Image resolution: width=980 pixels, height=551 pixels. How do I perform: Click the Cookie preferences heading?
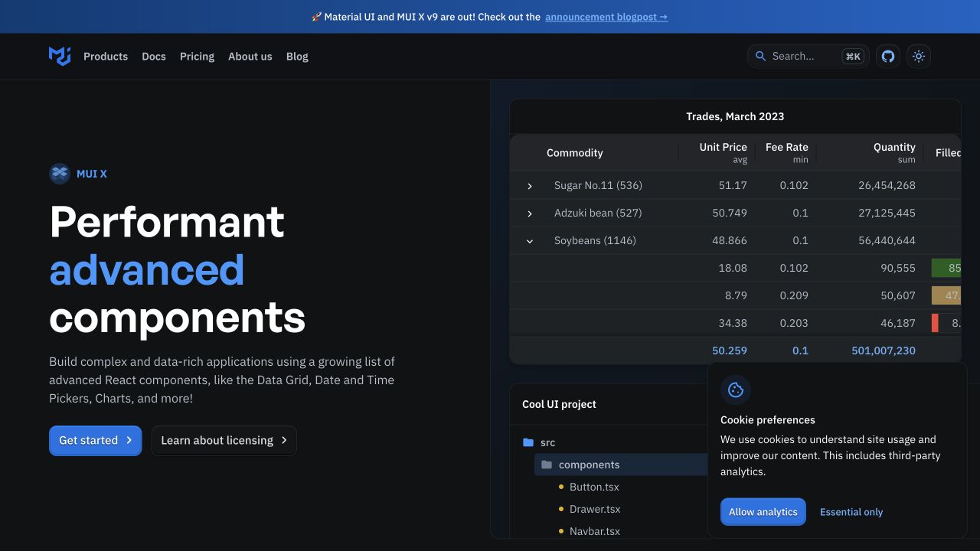[x=768, y=420]
